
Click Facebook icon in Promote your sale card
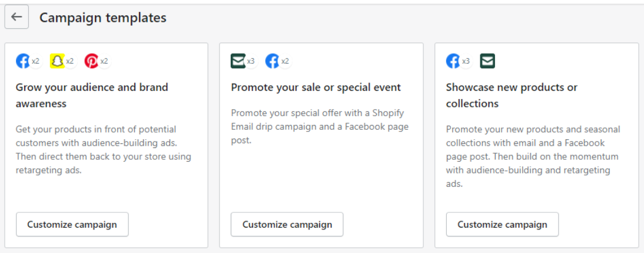tap(273, 61)
